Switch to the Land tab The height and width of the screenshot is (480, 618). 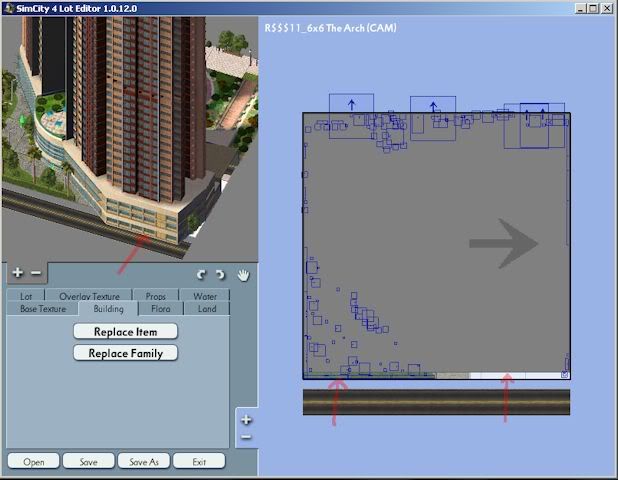click(x=207, y=309)
